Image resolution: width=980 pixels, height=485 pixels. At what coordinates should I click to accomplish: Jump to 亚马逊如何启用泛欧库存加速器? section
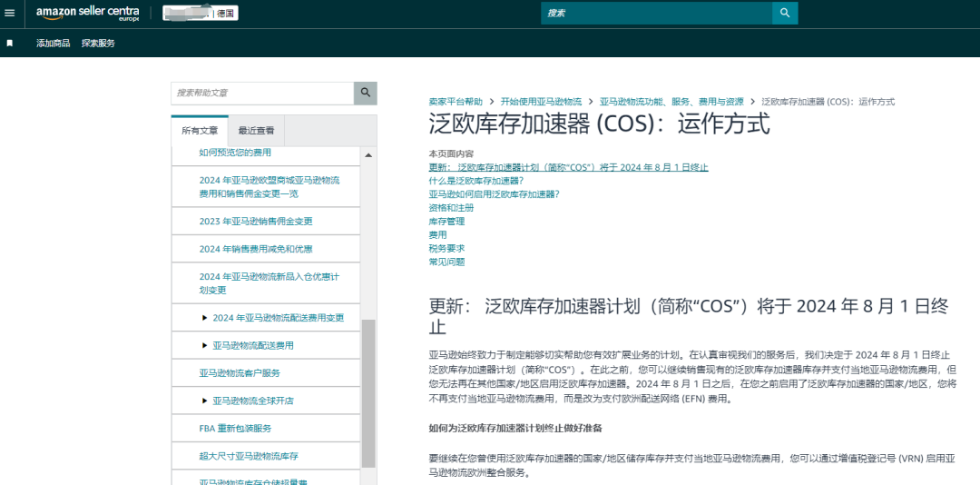(494, 194)
